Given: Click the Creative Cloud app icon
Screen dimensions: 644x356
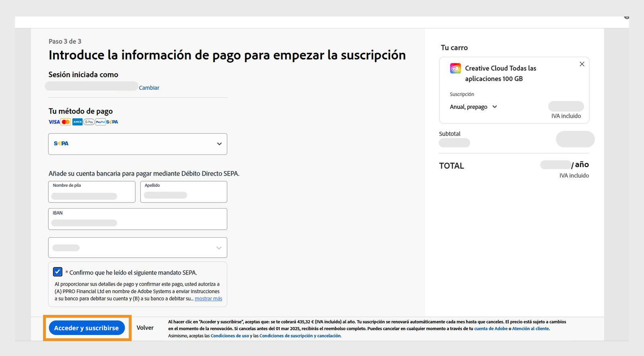Looking at the screenshot, I should 455,68.
